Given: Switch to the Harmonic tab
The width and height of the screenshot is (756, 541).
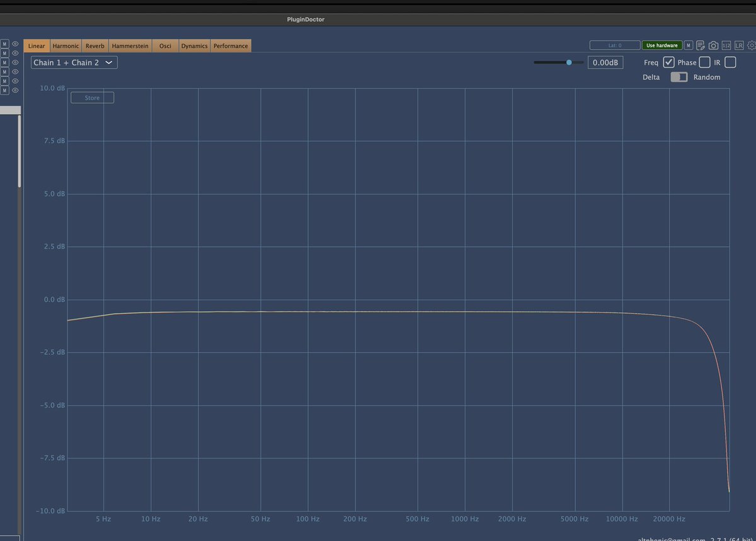Looking at the screenshot, I should coord(66,46).
